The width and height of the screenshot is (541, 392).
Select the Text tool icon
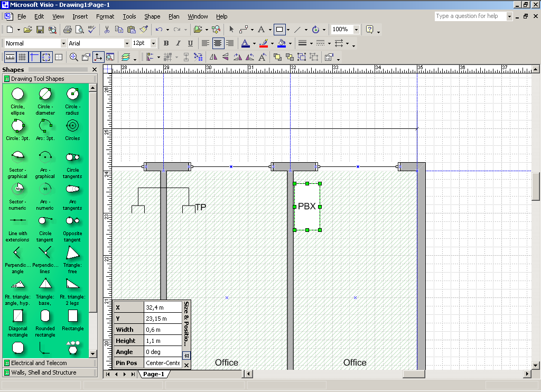tap(261, 30)
